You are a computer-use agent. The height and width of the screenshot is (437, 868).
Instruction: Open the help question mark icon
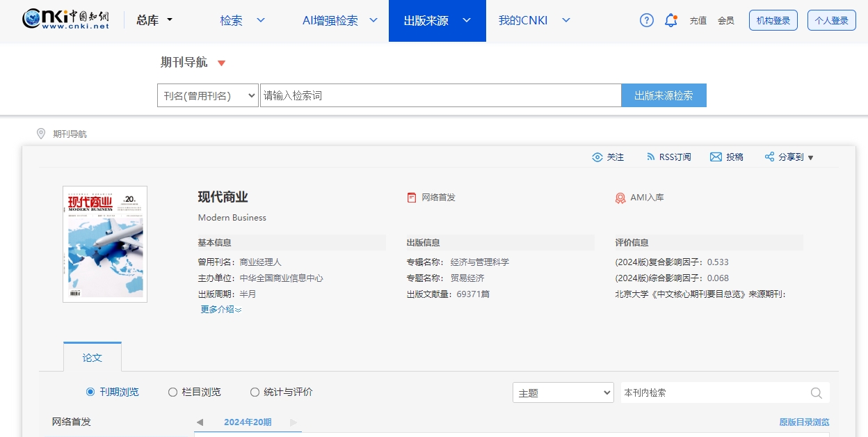coord(646,20)
